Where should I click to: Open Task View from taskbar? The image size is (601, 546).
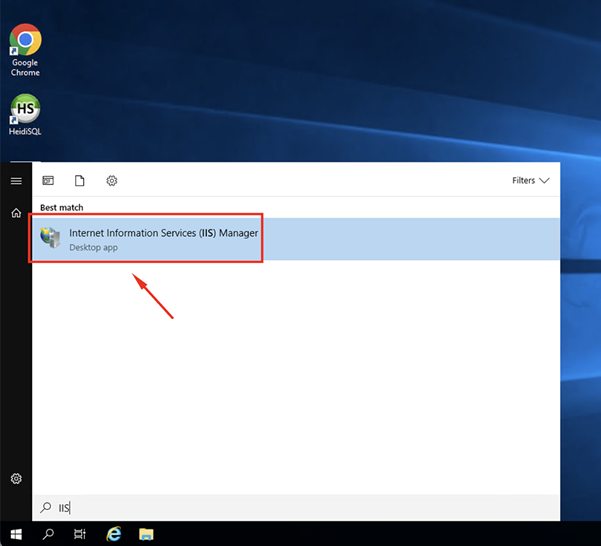(80, 534)
